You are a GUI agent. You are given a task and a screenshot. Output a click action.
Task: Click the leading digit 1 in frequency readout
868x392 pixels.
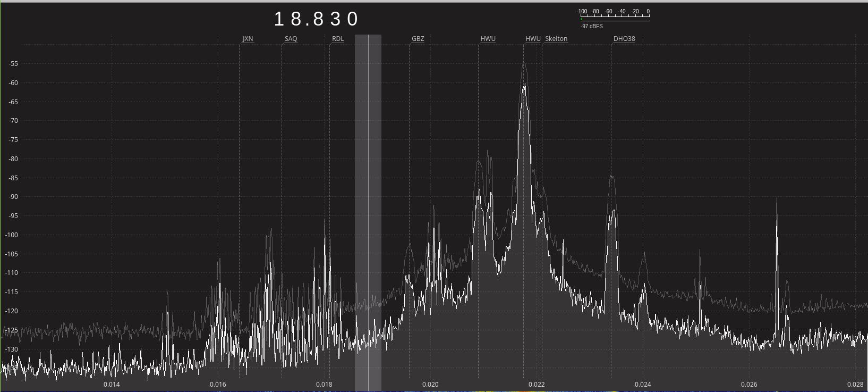[x=279, y=20]
